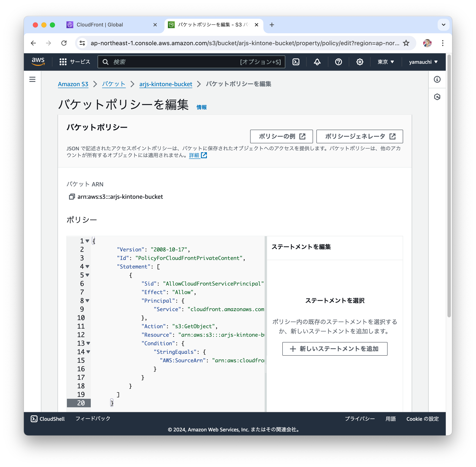Open the arjs-kintone-bucket breadcrumb link
476x467 pixels.
[x=166, y=84]
